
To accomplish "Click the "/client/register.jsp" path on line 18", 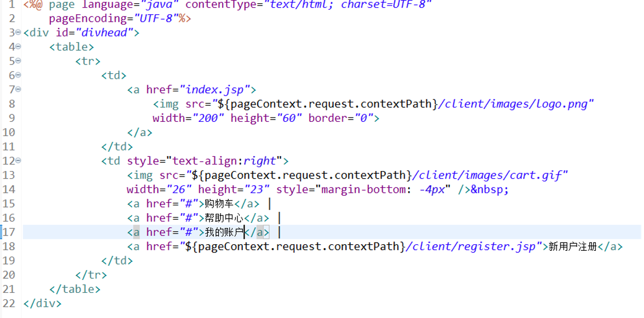I will 470,246.
